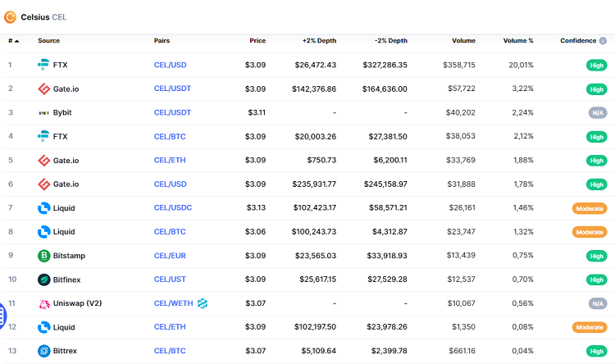Open the CEL/USDC pair link
Image resolution: width=615 pixels, height=364 pixels.
click(x=172, y=208)
